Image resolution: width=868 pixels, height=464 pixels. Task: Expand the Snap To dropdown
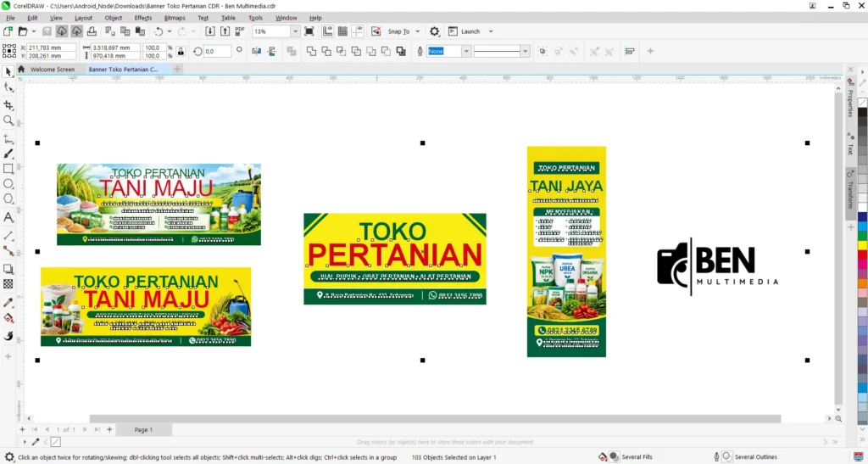pos(417,31)
